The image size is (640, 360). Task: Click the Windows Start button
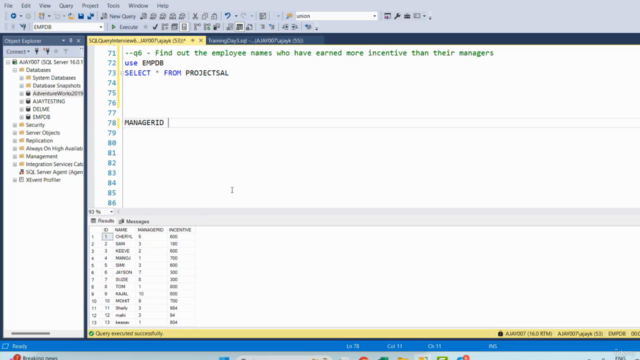224,358
